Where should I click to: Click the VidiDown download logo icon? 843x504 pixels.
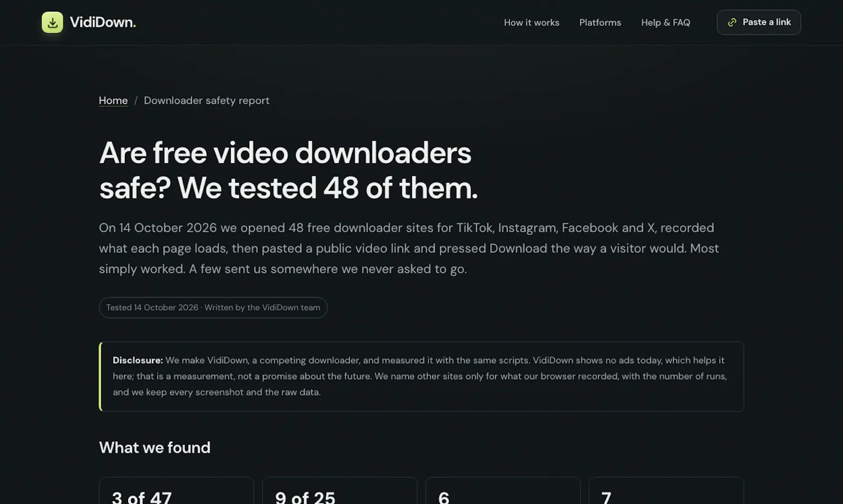(52, 22)
